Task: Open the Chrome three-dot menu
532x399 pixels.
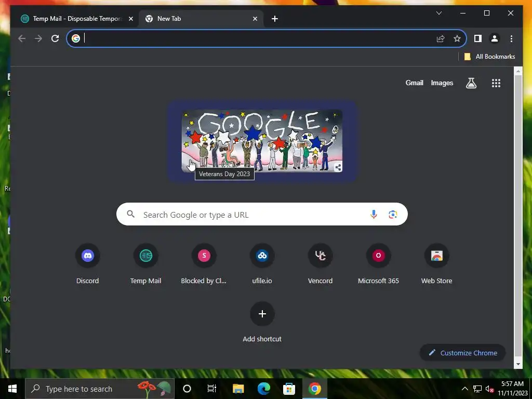Action: point(511,38)
